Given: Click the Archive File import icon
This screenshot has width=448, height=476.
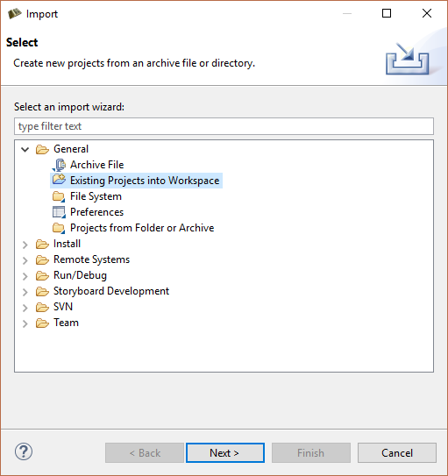Looking at the screenshot, I should click(x=59, y=165).
